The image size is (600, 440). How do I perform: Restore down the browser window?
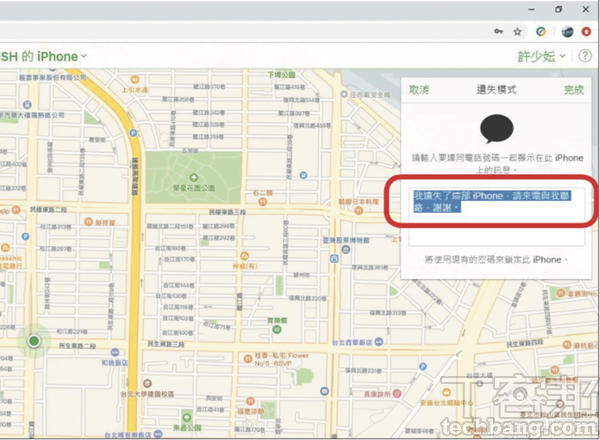[558, 10]
